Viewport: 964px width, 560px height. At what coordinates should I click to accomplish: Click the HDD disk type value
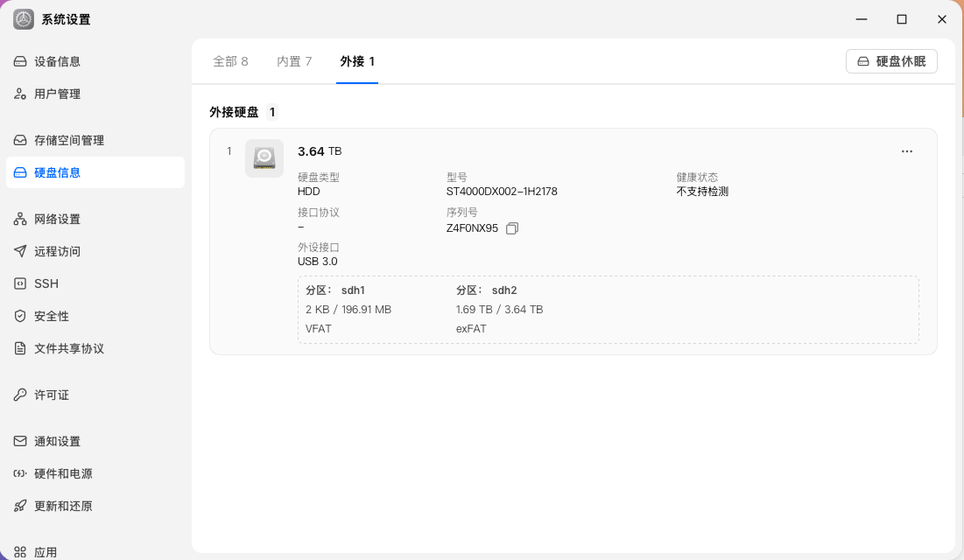308,191
